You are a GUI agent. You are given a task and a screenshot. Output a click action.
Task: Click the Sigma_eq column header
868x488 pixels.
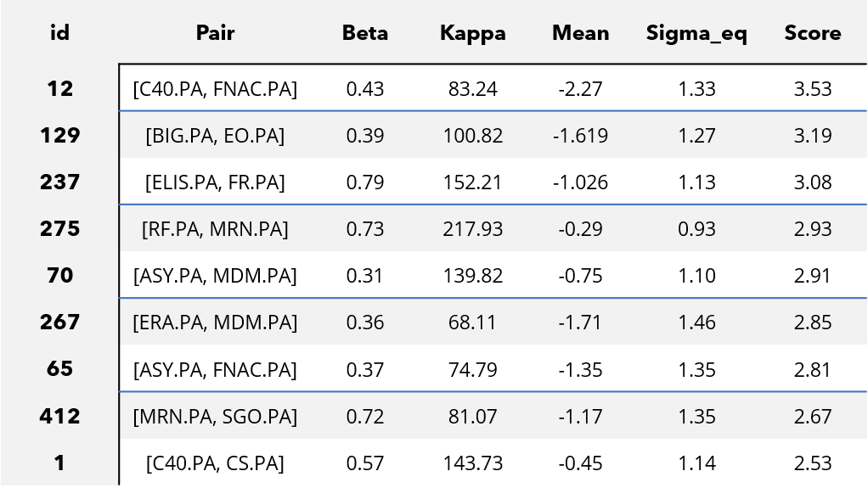(696, 33)
